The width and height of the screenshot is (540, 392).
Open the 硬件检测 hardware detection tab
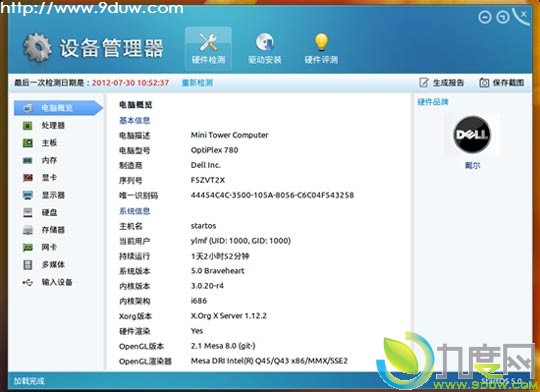tap(208, 49)
